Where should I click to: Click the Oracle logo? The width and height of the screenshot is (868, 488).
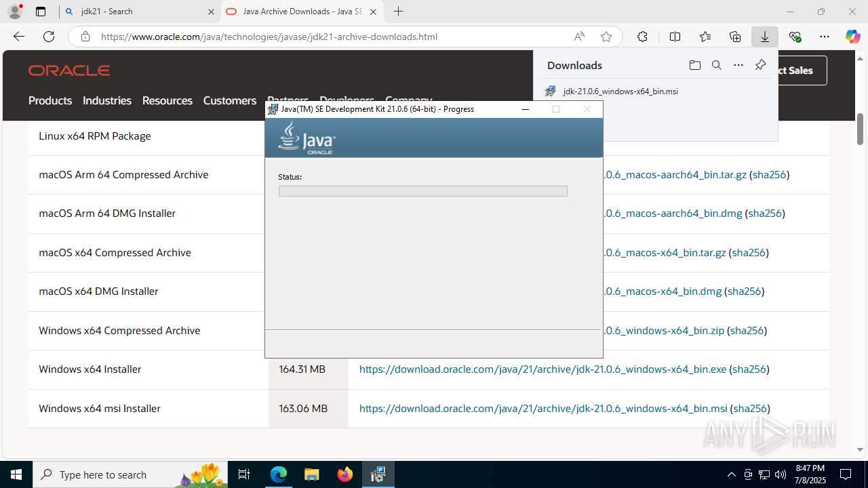click(x=69, y=70)
